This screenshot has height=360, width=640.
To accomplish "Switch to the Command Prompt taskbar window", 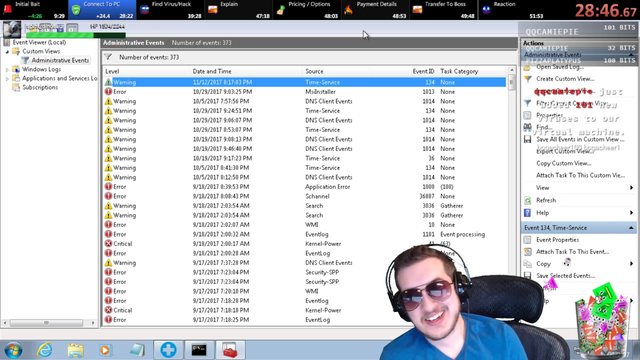I will point(199,350).
